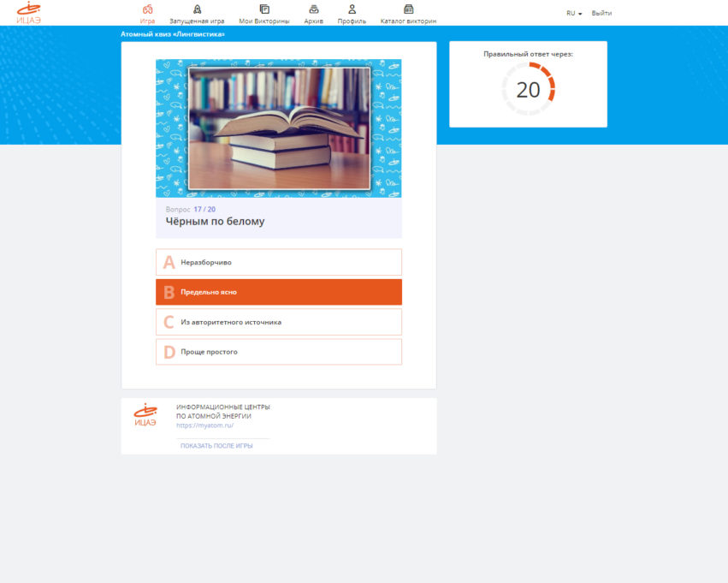The width and height of the screenshot is (728, 583).
Task: Click the ИЦАЭ logo in footer card
Action: (x=145, y=415)
